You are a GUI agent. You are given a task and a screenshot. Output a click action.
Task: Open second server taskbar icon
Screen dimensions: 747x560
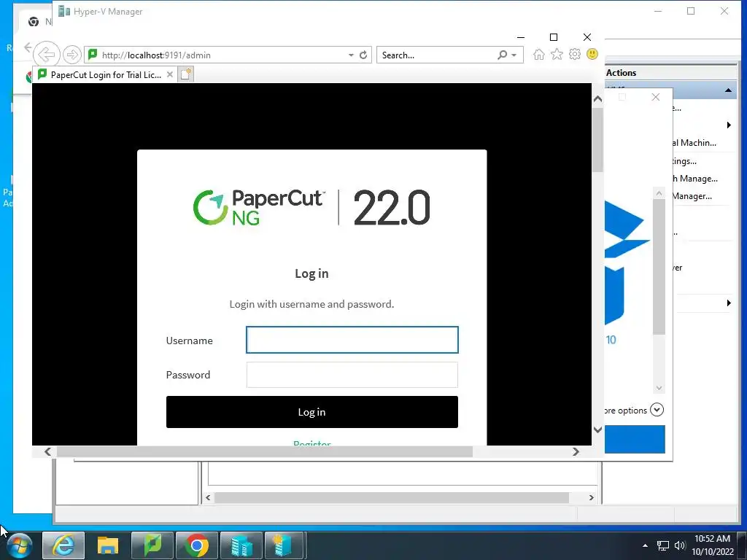click(x=285, y=545)
